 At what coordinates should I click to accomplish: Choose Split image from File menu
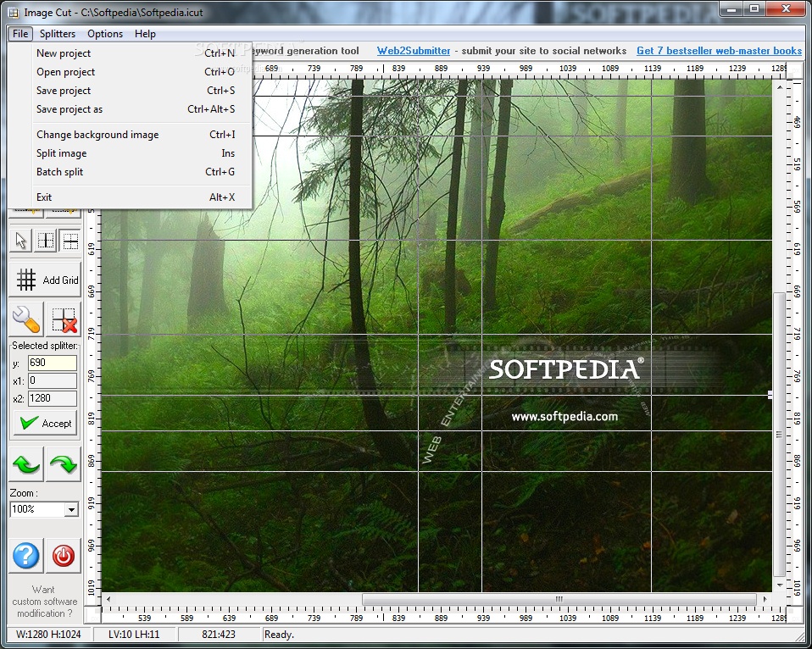tap(61, 153)
